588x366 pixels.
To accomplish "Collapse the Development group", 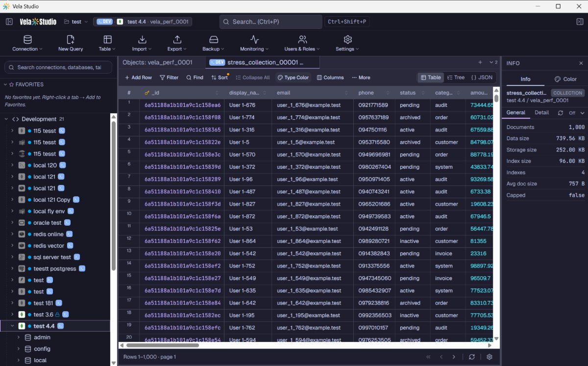I will [5, 119].
